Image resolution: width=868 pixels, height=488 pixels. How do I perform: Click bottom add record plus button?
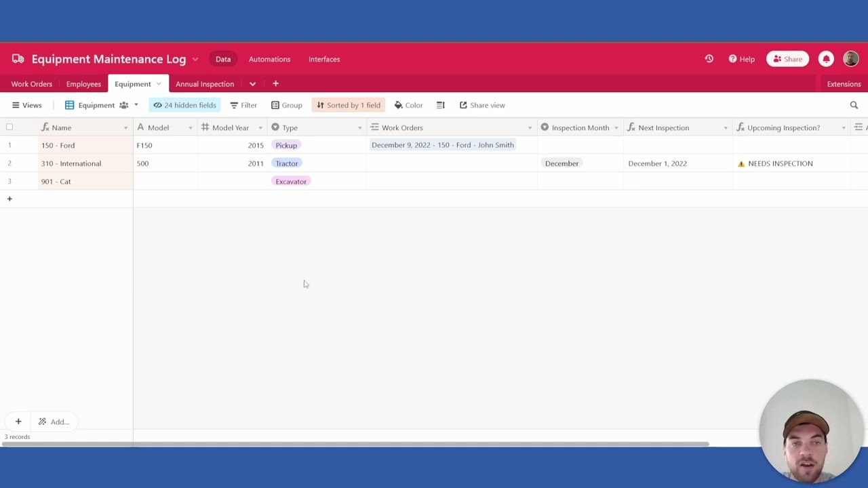(18, 422)
